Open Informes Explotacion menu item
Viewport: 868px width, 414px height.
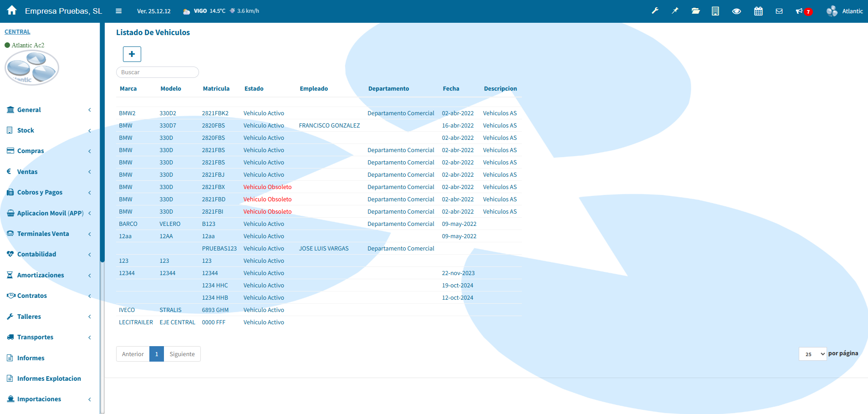49,378
